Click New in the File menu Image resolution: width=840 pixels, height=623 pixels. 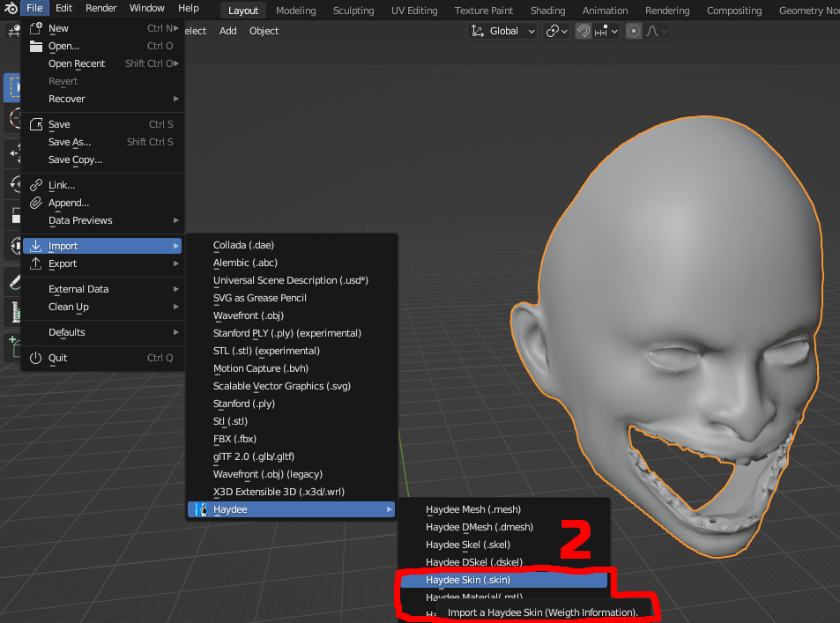(x=102, y=28)
